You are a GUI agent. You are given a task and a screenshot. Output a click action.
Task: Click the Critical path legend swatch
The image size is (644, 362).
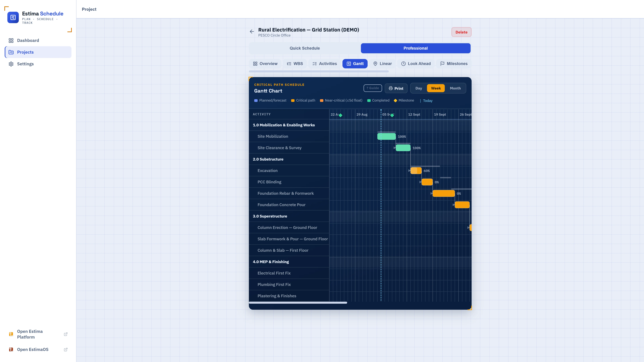click(x=293, y=101)
